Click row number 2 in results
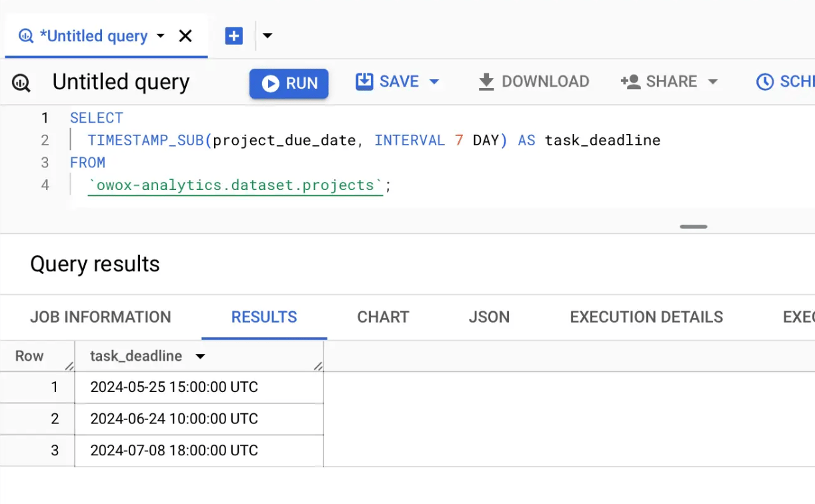 [x=55, y=419]
